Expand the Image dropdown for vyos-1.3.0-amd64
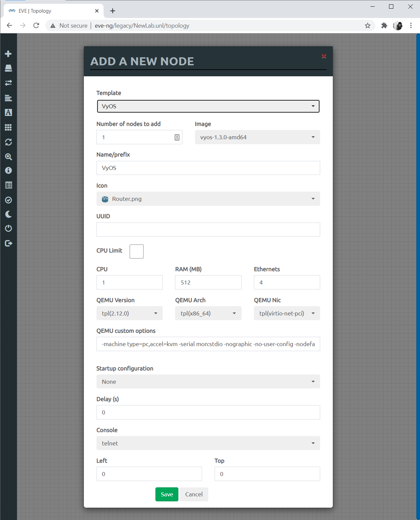Image resolution: width=420 pixels, height=520 pixels. (257, 137)
